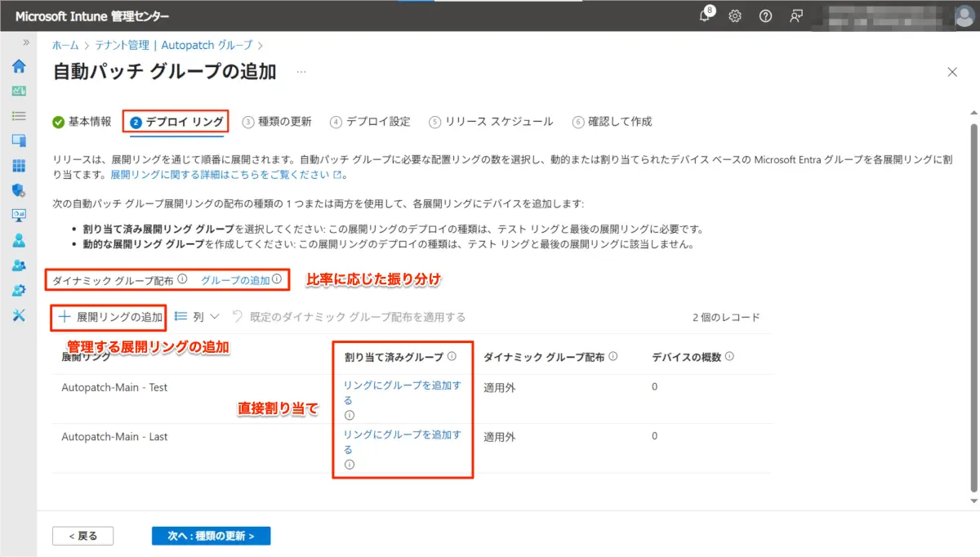Open Dashboard icon in left sidebar

pyautogui.click(x=18, y=91)
